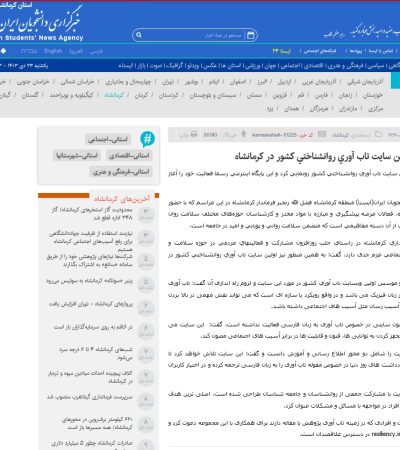This screenshot has width=400, height=450.
Task: Open the ویدئو menu item
Action: tap(193, 66)
